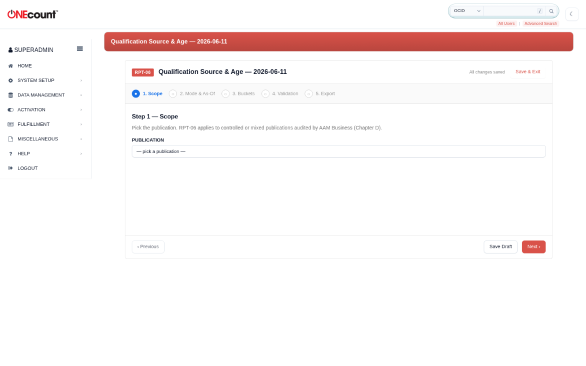586x366 pixels.
Task: Click the Save & Exit button
Action: click(x=528, y=72)
